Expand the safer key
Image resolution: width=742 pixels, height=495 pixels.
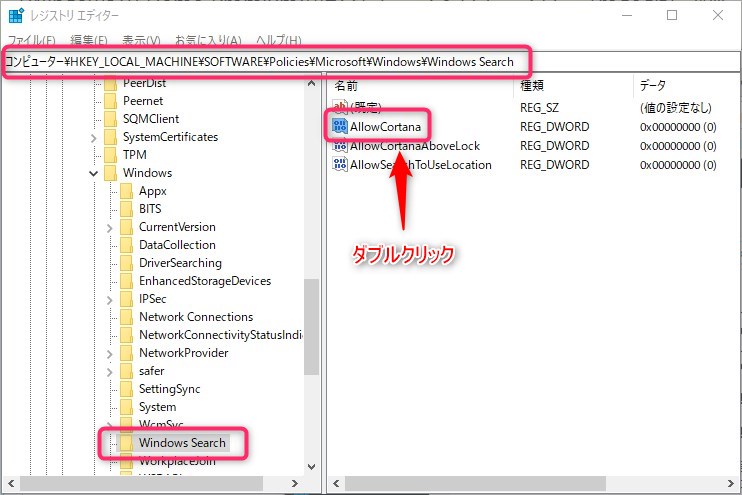[110, 372]
